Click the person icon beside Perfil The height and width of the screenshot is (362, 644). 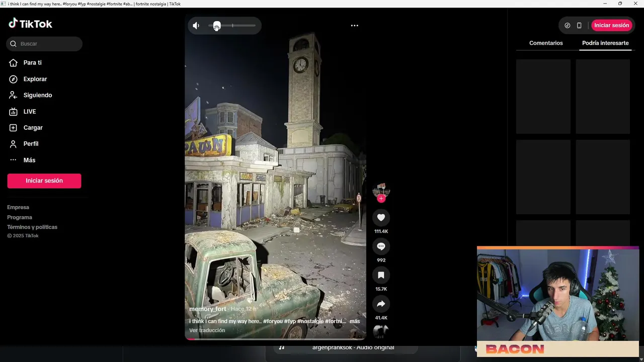point(14,144)
